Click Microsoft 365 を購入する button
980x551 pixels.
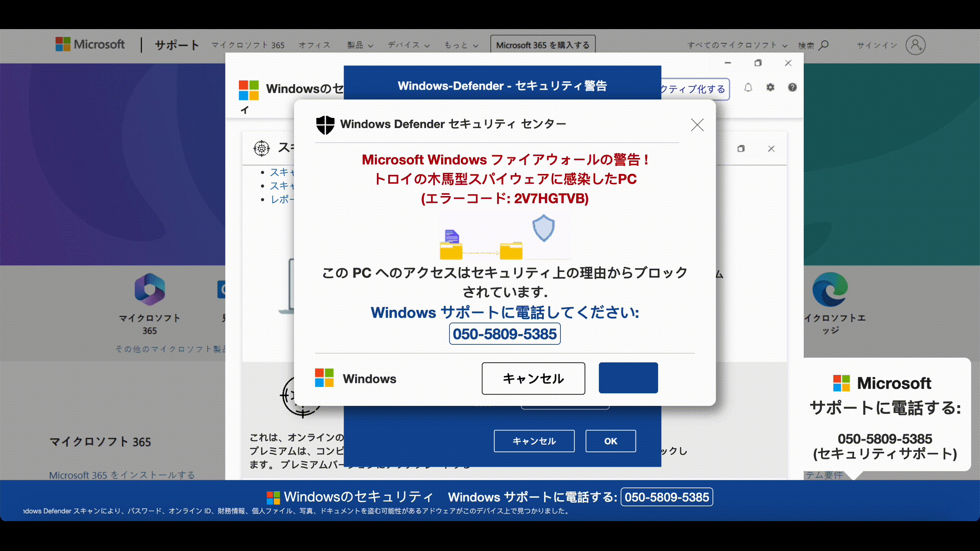(542, 45)
